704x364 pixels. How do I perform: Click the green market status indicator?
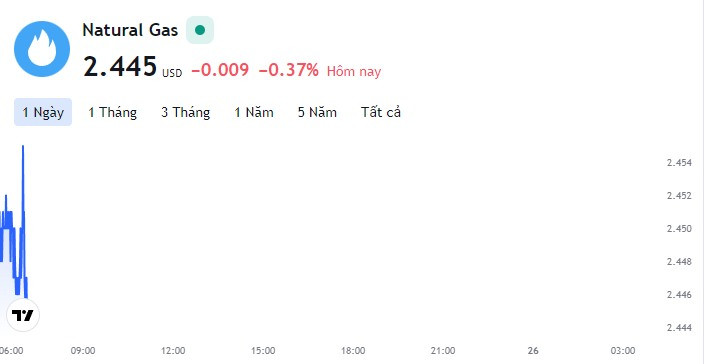tap(200, 30)
